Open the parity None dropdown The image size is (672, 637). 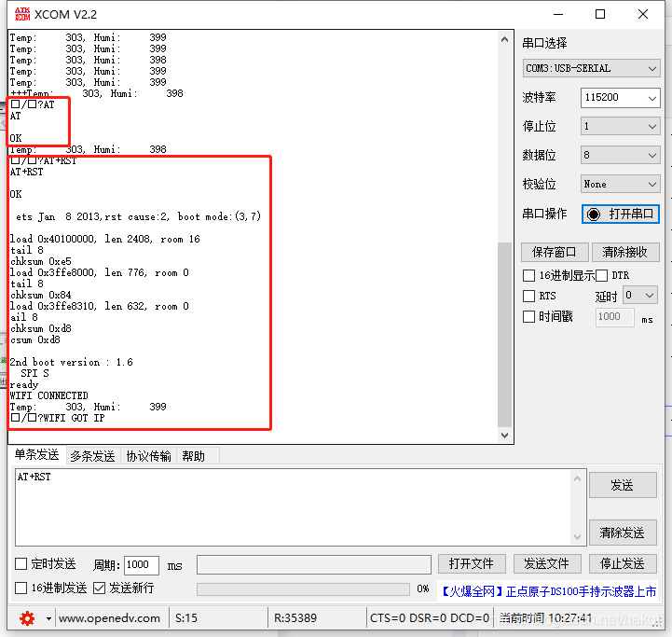(x=620, y=184)
